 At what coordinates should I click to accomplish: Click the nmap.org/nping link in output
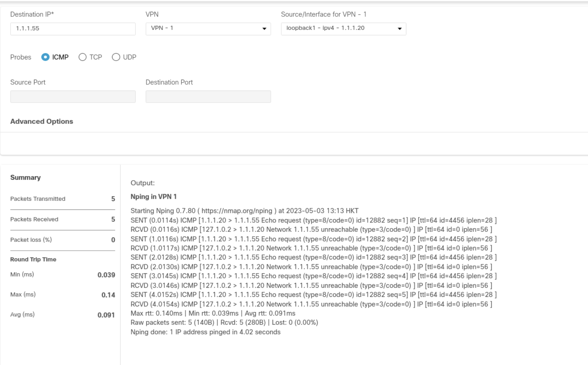click(x=237, y=211)
